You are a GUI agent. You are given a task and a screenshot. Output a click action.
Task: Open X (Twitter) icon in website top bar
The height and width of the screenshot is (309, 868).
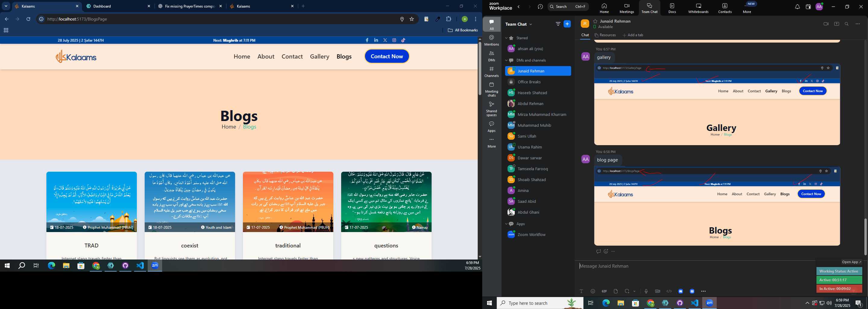pyautogui.click(x=385, y=40)
